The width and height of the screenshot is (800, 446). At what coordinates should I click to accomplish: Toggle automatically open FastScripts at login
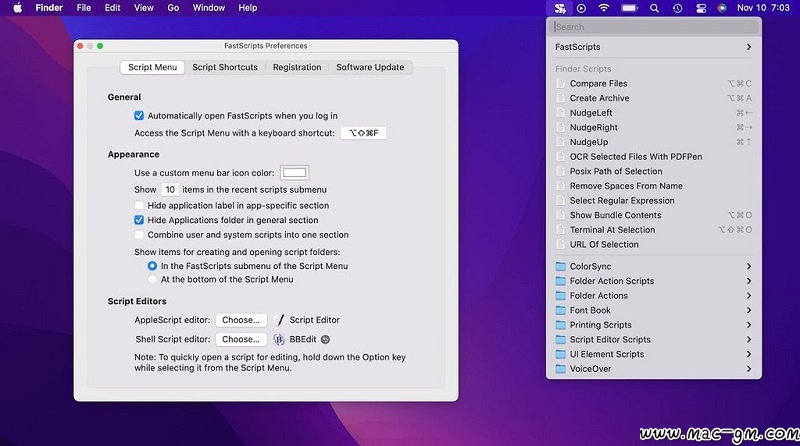pyautogui.click(x=139, y=116)
